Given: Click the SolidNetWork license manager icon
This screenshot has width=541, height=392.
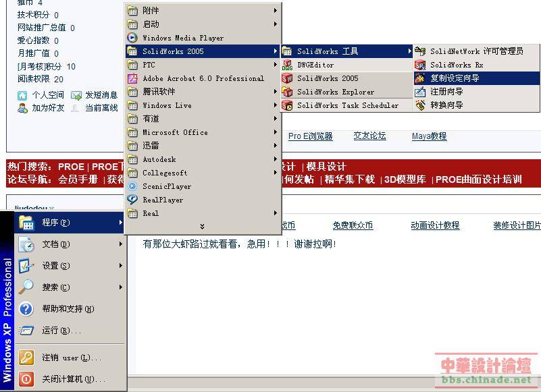Looking at the screenshot, I should 420,51.
